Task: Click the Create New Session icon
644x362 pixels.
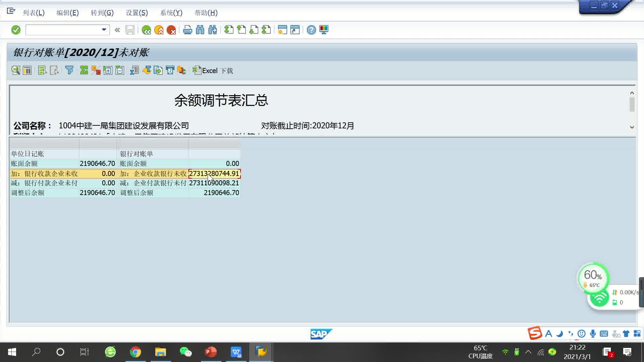Action: click(282, 30)
